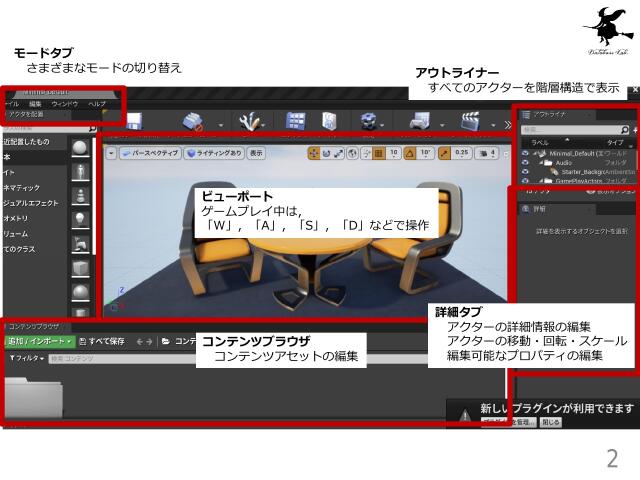
Task: Switch to the アウトライナ tab
Action: pyautogui.click(x=549, y=115)
